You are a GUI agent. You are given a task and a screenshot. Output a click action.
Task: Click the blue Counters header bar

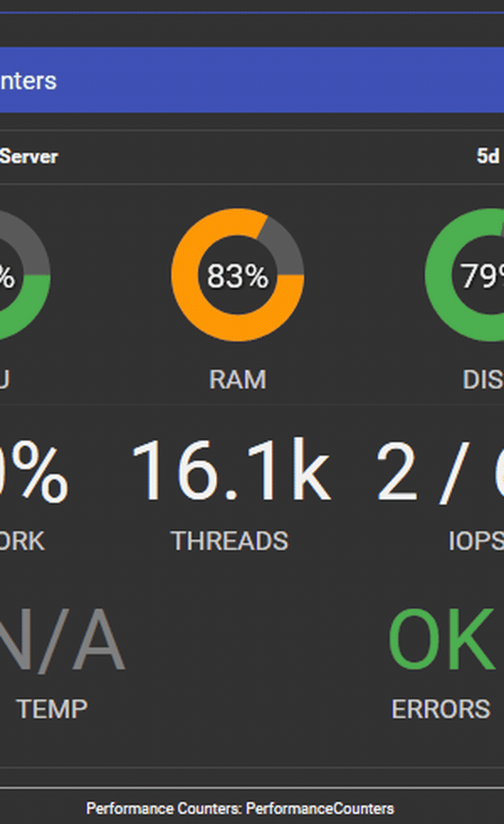(252, 80)
